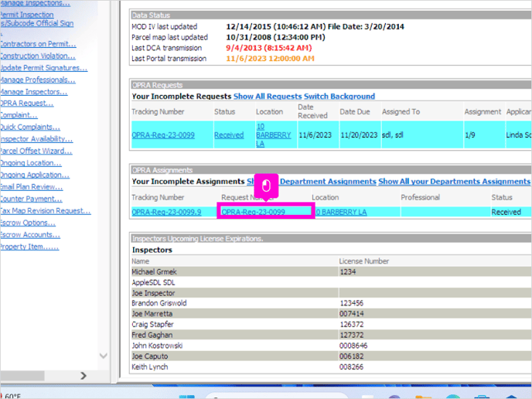Select inspector row Joe Inspector

tap(331, 293)
